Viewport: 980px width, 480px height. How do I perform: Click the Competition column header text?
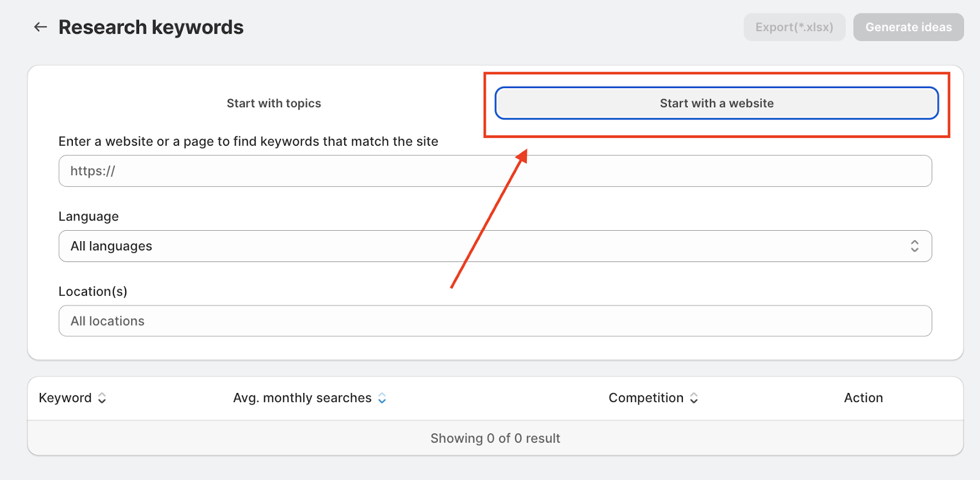click(x=646, y=398)
